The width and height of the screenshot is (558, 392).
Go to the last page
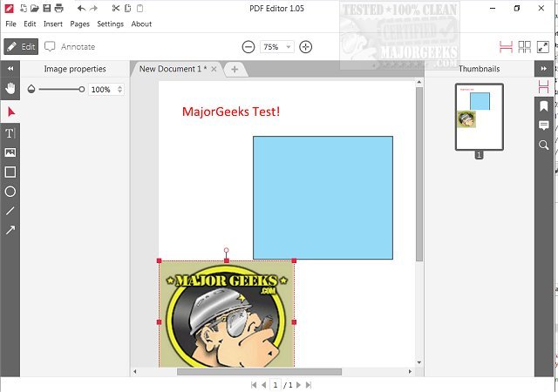click(x=309, y=385)
